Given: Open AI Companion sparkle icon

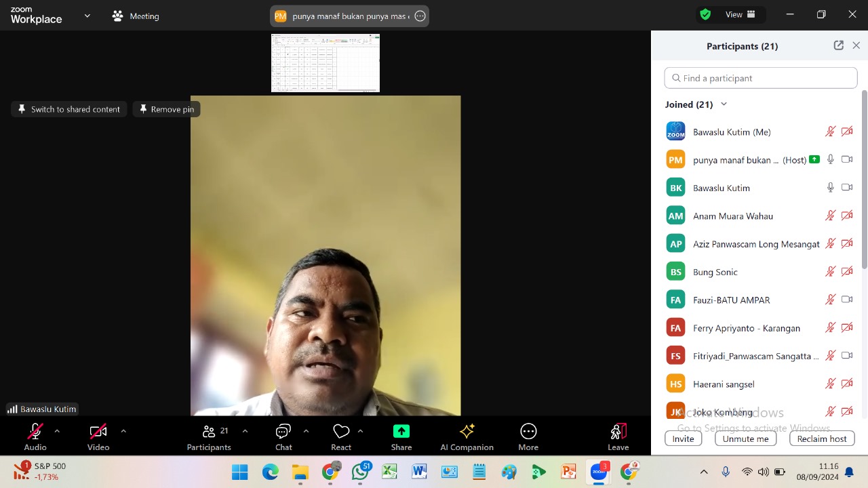Looking at the screenshot, I should pos(467,432).
